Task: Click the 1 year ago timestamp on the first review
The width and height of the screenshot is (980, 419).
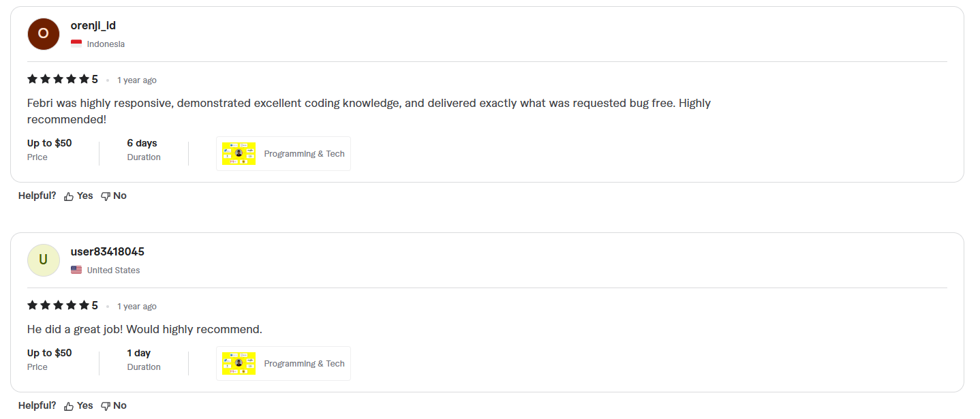Action: pos(136,80)
